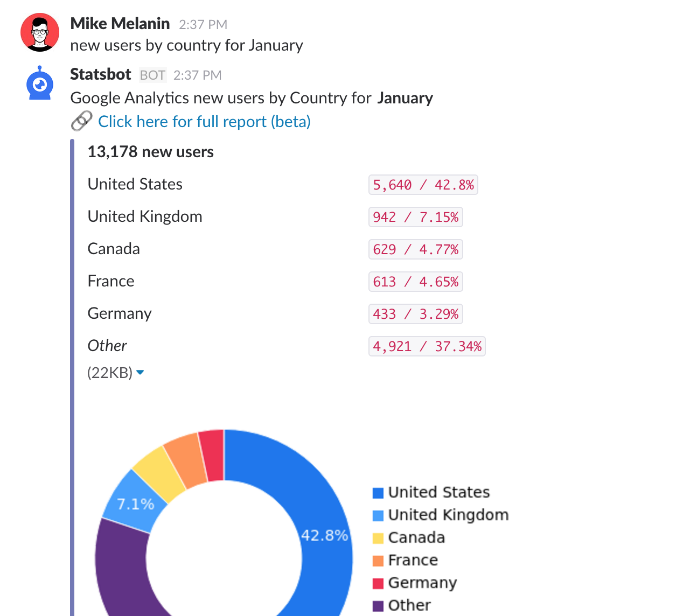Click the Germany red legend swatch
The image size is (697, 616).
(x=378, y=583)
